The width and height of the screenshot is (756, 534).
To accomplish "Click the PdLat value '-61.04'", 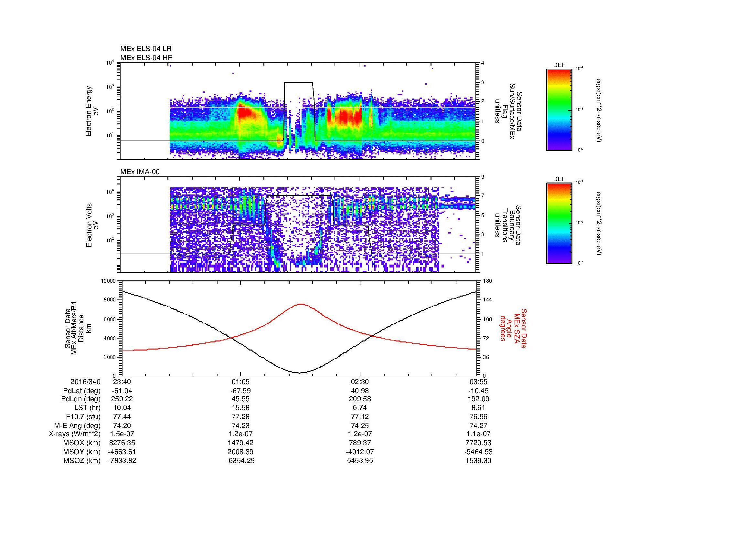I will click(122, 391).
